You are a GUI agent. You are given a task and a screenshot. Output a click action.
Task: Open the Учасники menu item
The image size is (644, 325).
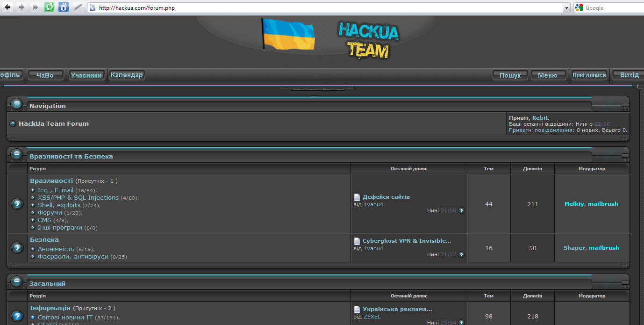tap(86, 75)
